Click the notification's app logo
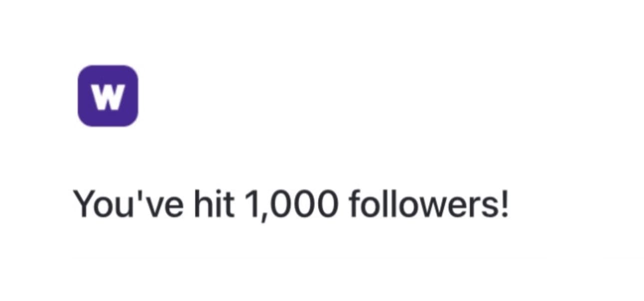This screenshot has height=301, width=644. 108,95
